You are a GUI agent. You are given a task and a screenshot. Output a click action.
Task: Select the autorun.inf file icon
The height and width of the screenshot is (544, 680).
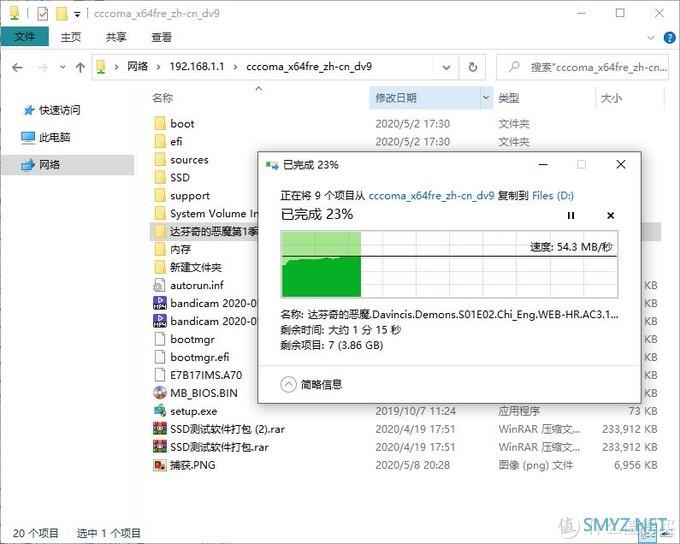tap(160, 285)
